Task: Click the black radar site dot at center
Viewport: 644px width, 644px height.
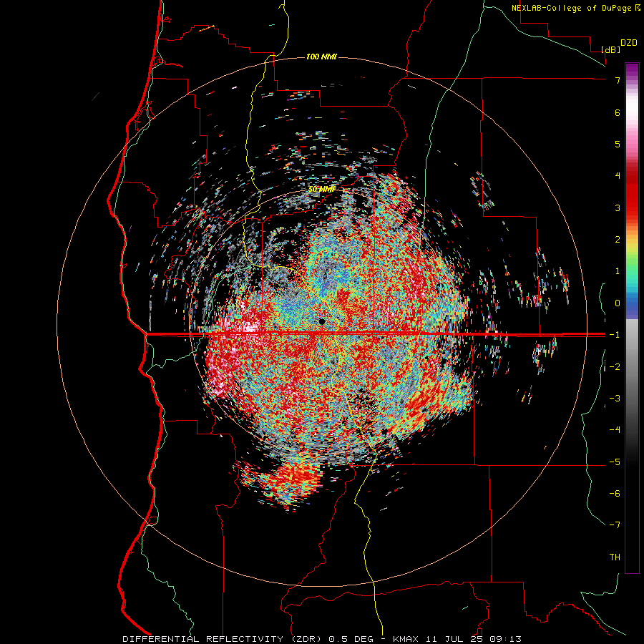Action: (x=322, y=321)
